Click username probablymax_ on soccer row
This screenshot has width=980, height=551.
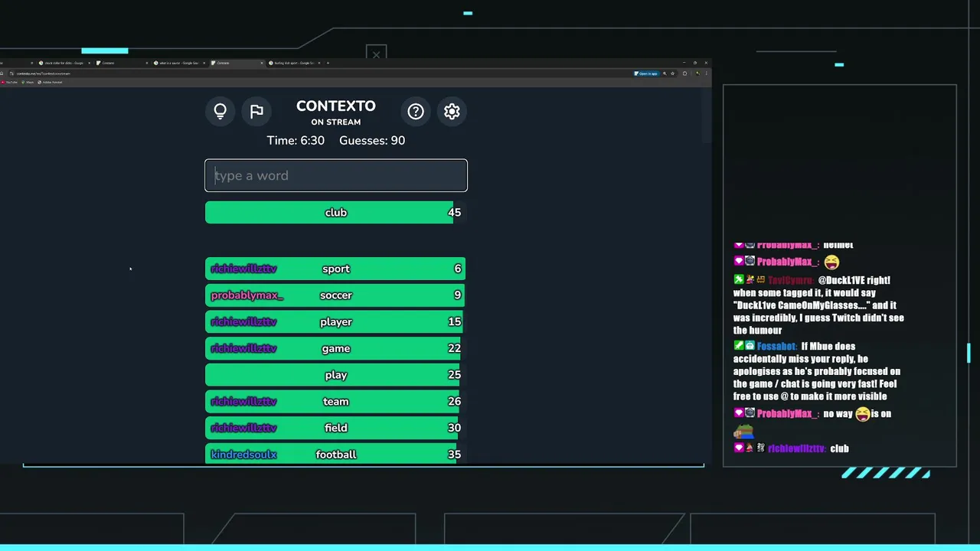tap(247, 295)
